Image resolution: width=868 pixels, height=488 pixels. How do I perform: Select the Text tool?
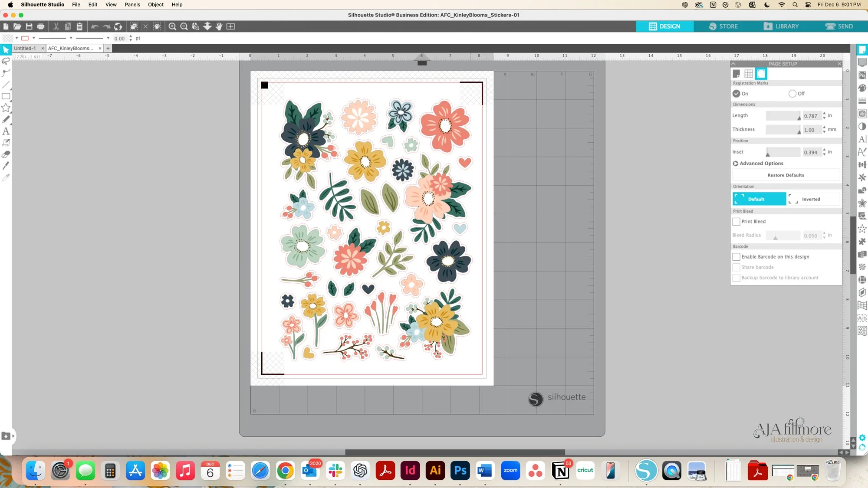pyautogui.click(x=6, y=131)
